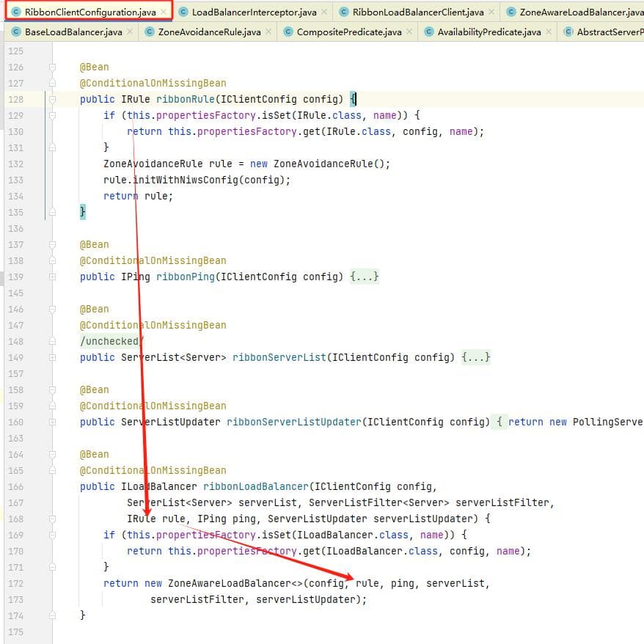Click the ribbonPing method name
644x644 pixels.
coord(186,277)
